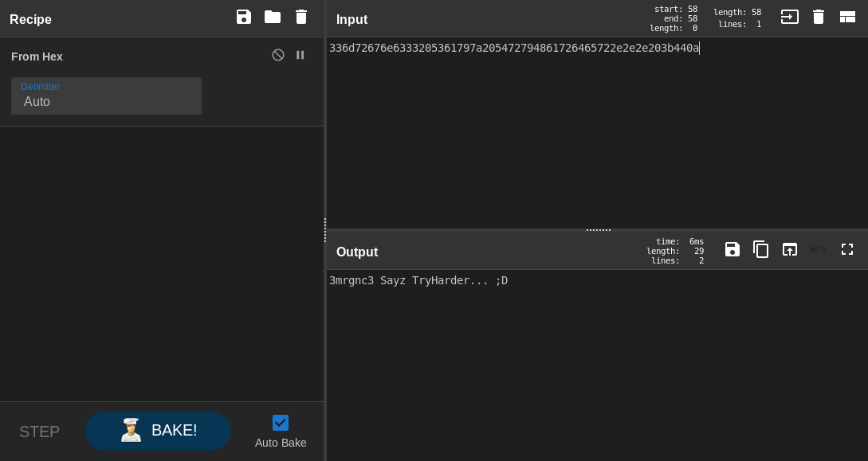This screenshot has width=868, height=461.
Task: Move the output into the input
Action: click(790, 249)
